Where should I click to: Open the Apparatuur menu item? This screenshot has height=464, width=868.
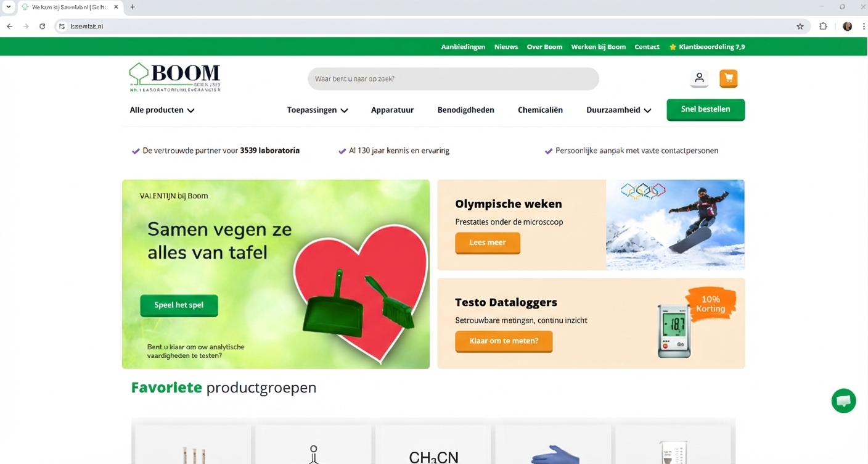(x=392, y=110)
